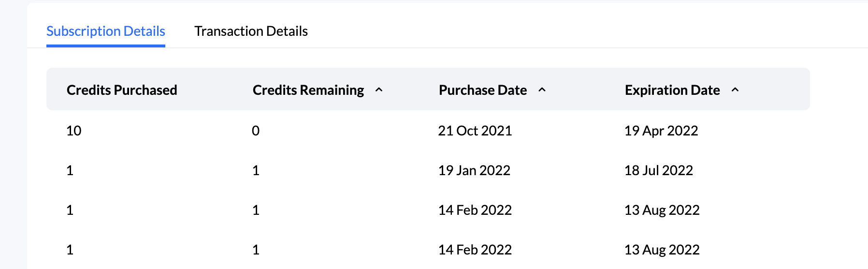Click credits purchased in the 19 Jan 2022 row

point(70,170)
